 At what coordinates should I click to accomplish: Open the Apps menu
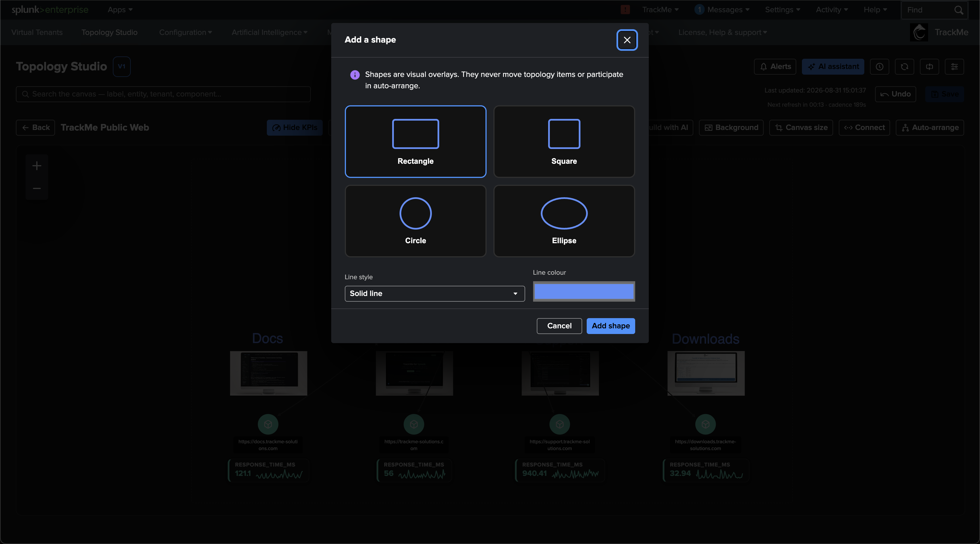tap(120, 10)
